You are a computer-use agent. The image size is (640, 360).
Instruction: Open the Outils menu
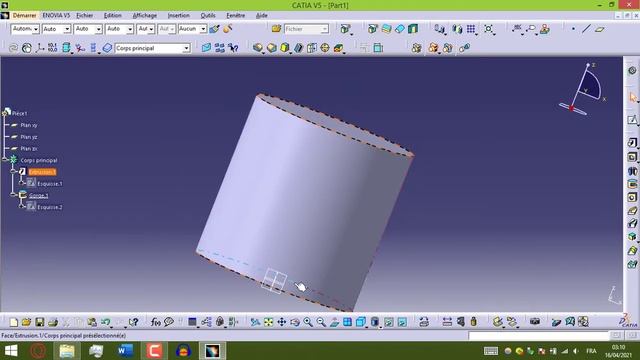tap(208, 16)
